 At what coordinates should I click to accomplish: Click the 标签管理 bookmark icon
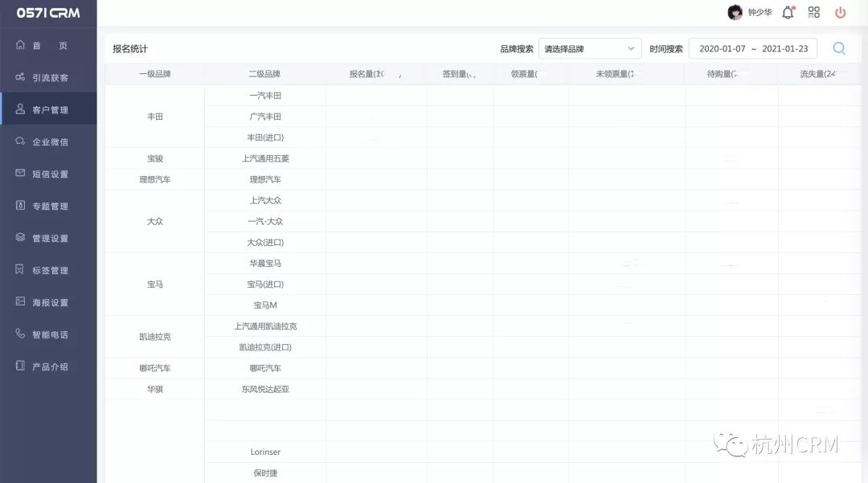20,269
